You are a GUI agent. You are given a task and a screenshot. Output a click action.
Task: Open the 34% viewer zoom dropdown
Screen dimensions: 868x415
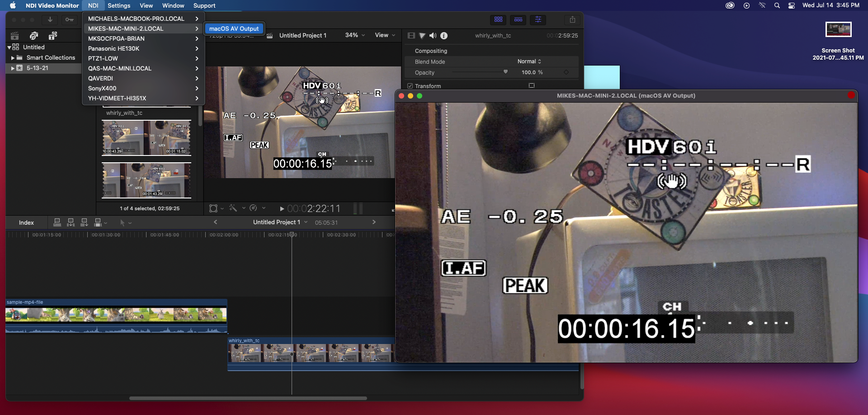[355, 35]
